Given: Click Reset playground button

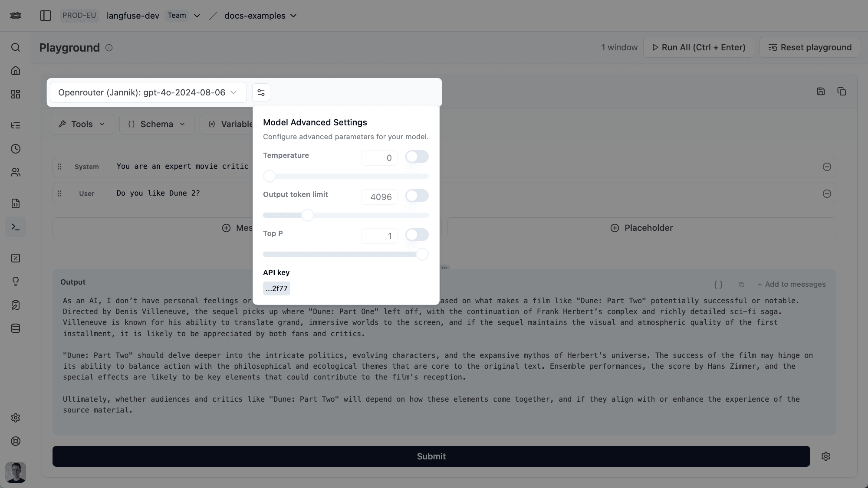Looking at the screenshot, I should [809, 47].
